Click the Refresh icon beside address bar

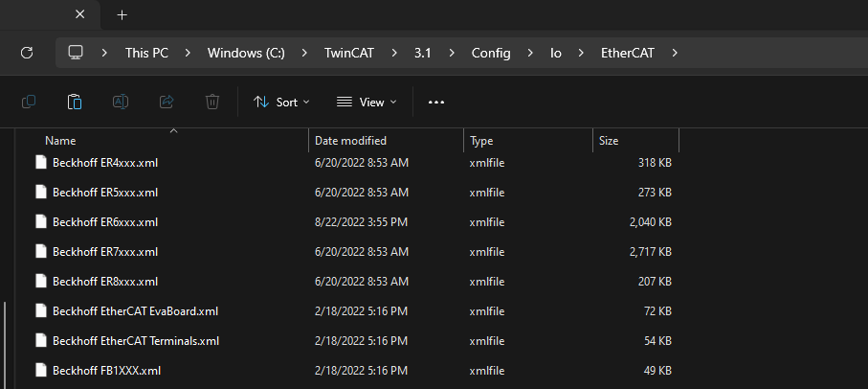pos(27,53)
